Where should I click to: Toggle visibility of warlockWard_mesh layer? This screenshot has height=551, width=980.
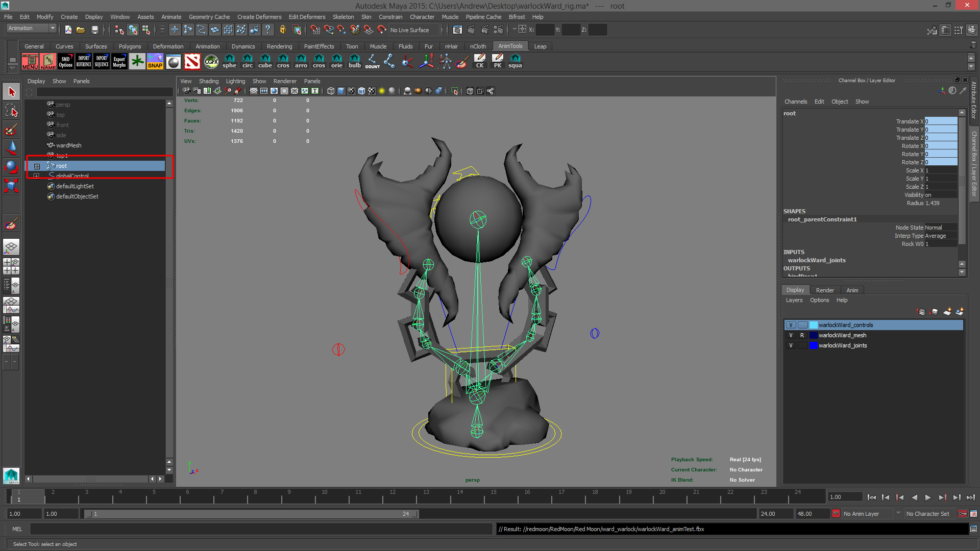pyautogui.click(x=791, y=335)
